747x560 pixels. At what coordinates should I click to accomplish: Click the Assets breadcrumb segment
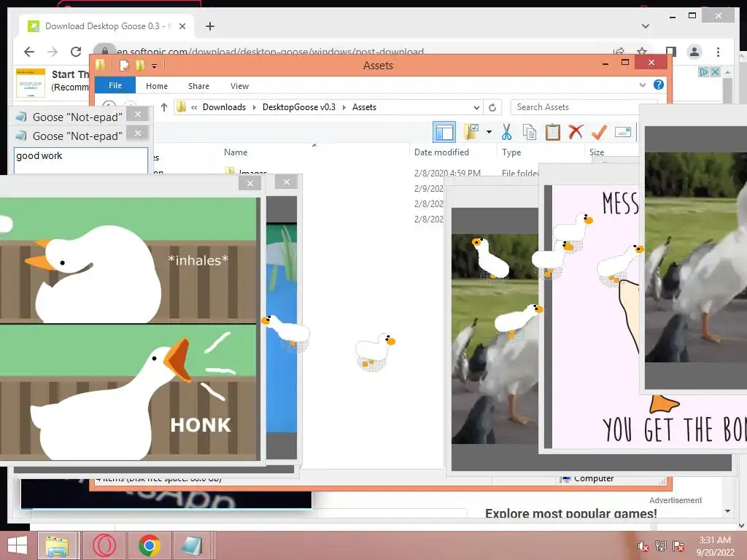tap(365, 107)
